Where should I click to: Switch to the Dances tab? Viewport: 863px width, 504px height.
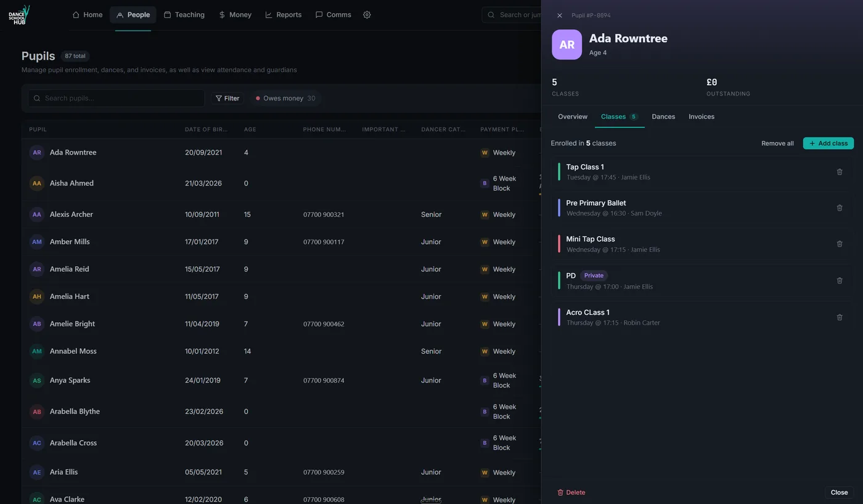coord(663,116)
